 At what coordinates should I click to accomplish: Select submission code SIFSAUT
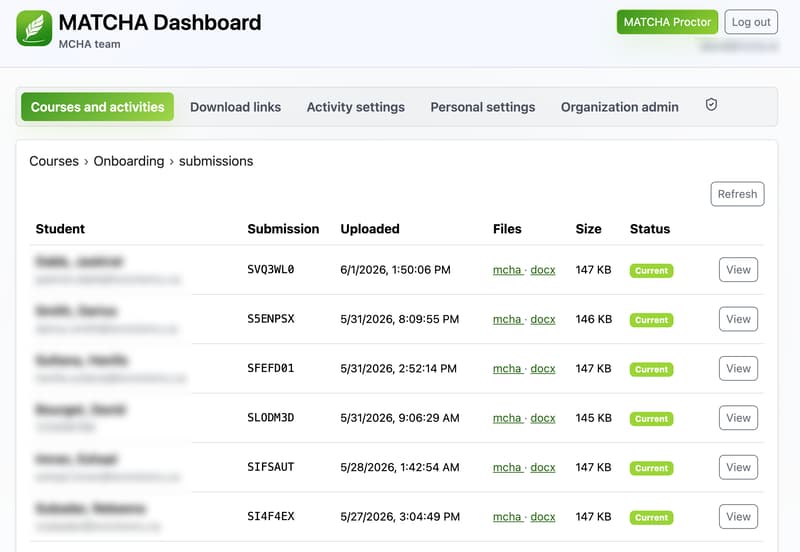click(x=271, y=467)
